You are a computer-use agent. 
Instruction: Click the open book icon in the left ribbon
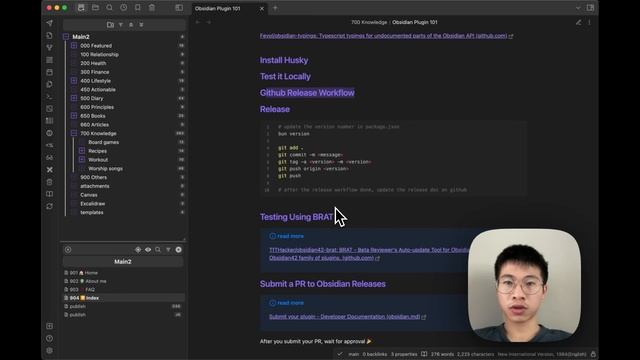click(49, 194)
